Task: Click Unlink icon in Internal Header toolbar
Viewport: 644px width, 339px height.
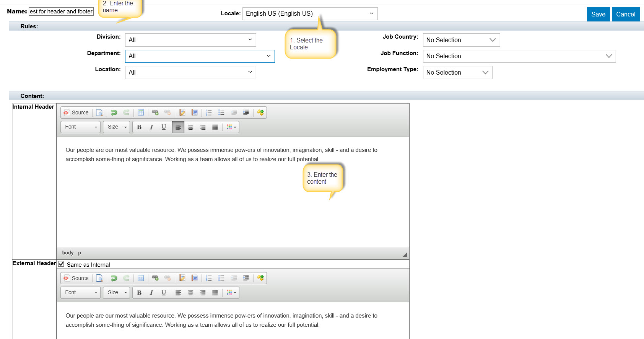Action: coord(168,112)
